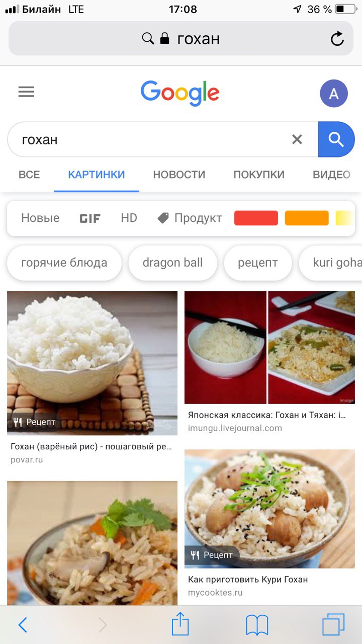This screenshot has height=644, width=362.
Task: Filter images by the orange color swatch
Action: [307, 218]
